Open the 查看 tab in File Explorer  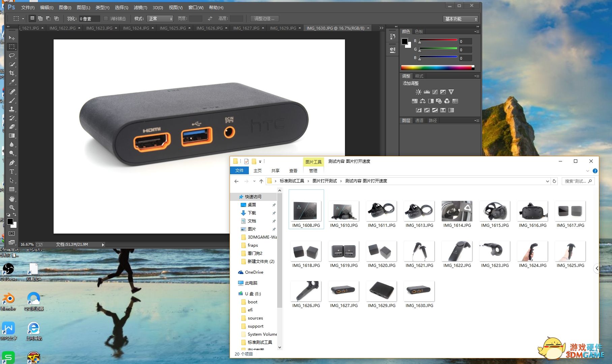coord(293,171)
